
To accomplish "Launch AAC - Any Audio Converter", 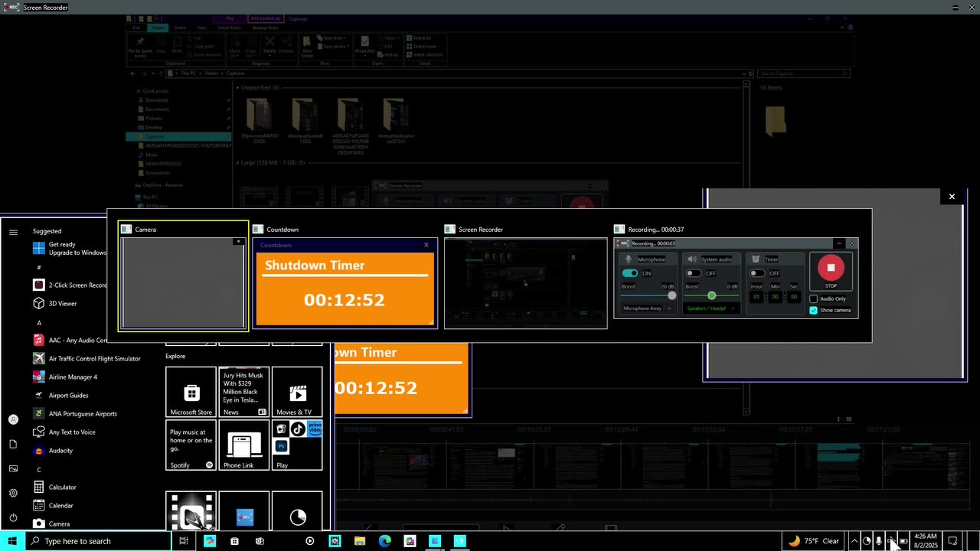I will pyautogui.click(x=70, y=340).
